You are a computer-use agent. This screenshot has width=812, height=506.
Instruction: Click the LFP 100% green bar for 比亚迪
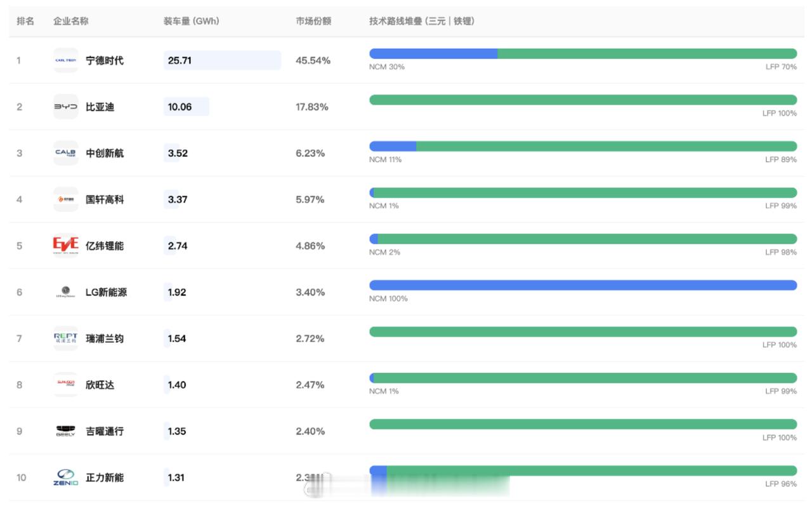click(x=584, y=100)
